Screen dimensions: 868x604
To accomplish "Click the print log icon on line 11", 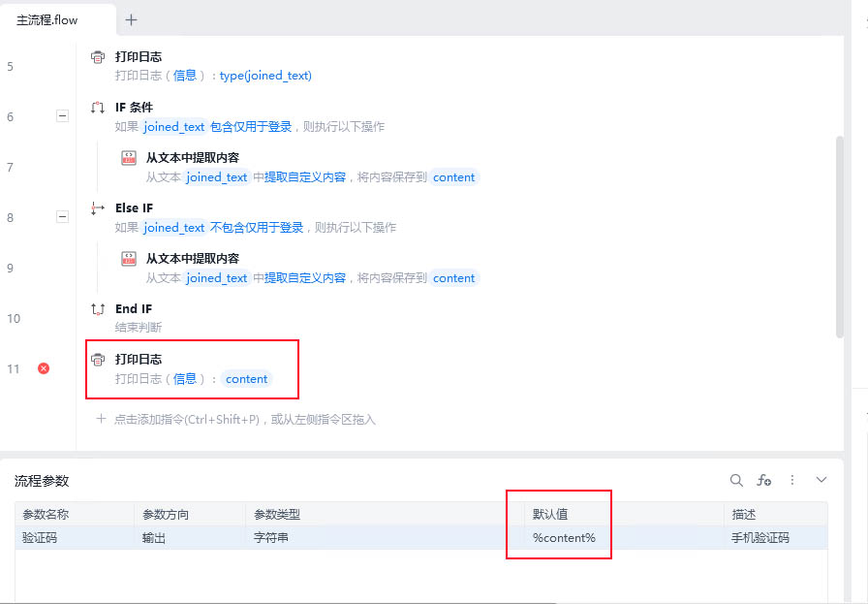I will click(x=98, y=360).
